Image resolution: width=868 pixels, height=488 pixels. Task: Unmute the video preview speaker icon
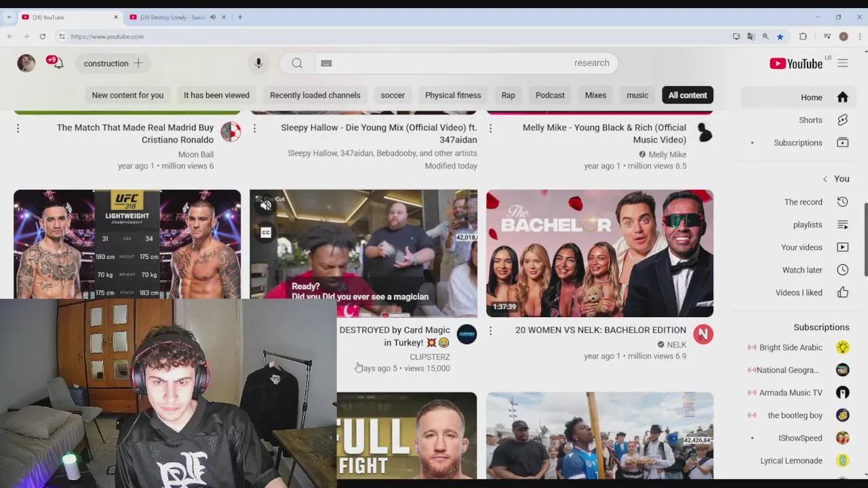coord(266,204)
